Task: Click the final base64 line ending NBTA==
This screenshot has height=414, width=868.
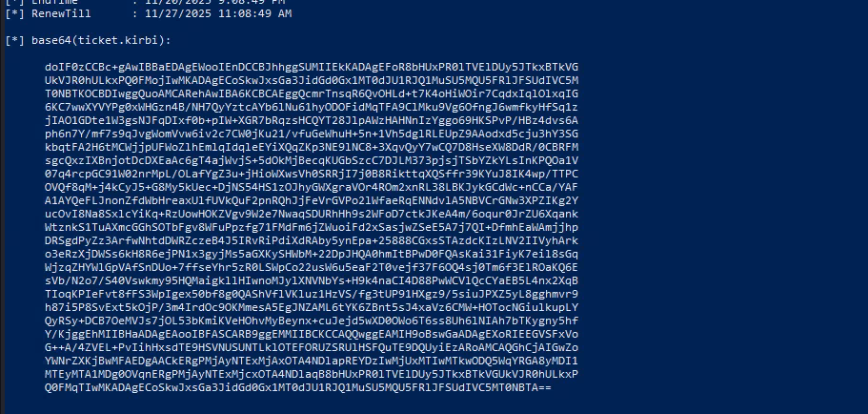Action: (x=298, y=388)
